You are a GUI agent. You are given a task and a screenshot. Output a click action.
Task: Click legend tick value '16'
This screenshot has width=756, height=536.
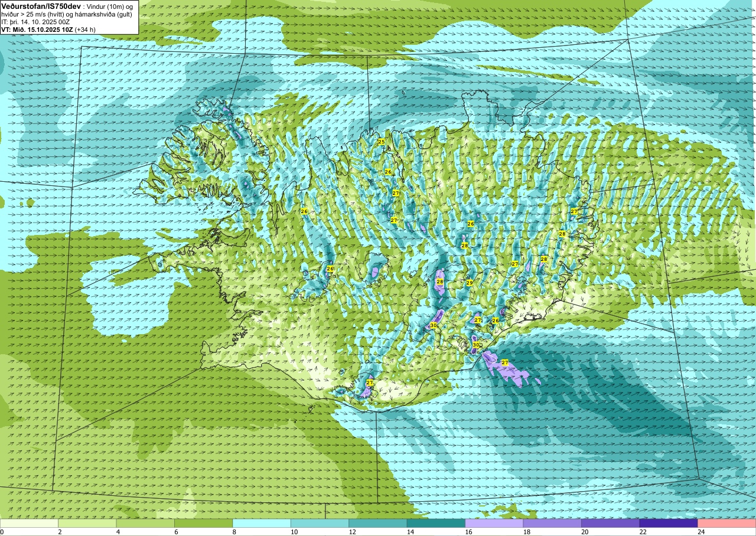pyautogui.click(x=468, y=532)
